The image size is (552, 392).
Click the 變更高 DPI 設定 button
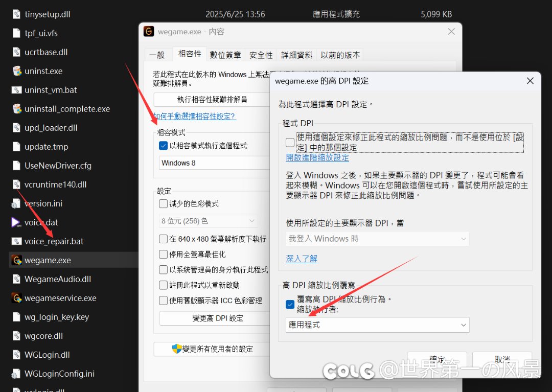pos(218,318)
